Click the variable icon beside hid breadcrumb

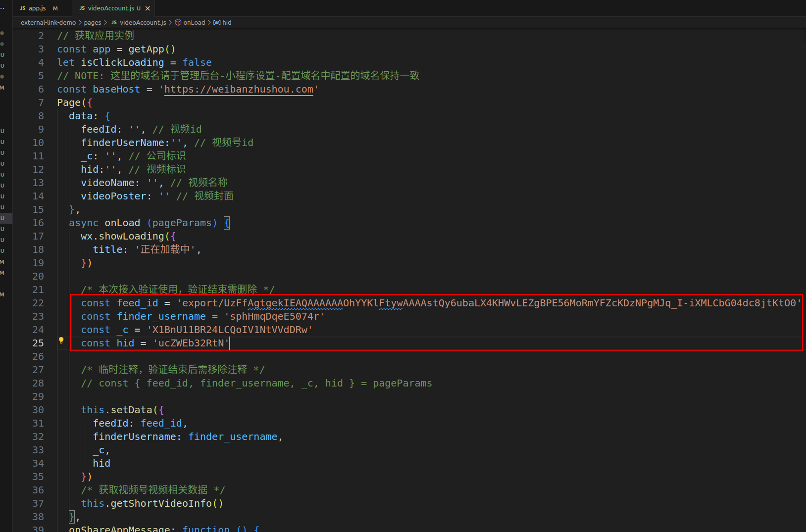click(x=217, y=22)
